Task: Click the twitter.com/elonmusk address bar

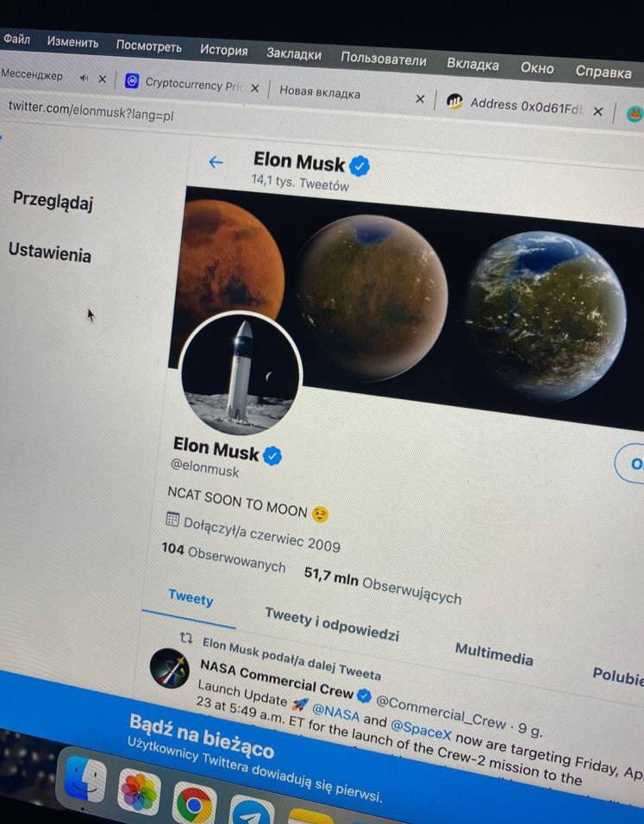Action: pos(91,109)
